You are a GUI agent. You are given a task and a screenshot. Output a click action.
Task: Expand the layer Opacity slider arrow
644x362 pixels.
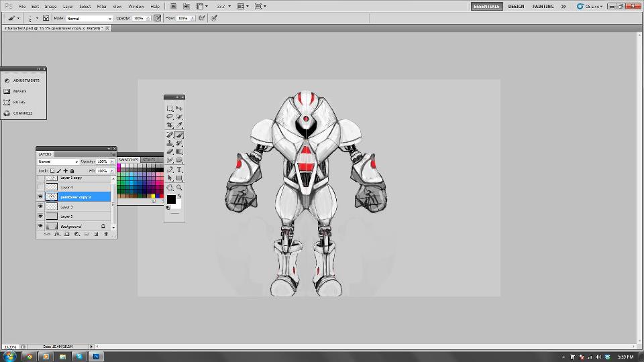(x=111, y=162)
